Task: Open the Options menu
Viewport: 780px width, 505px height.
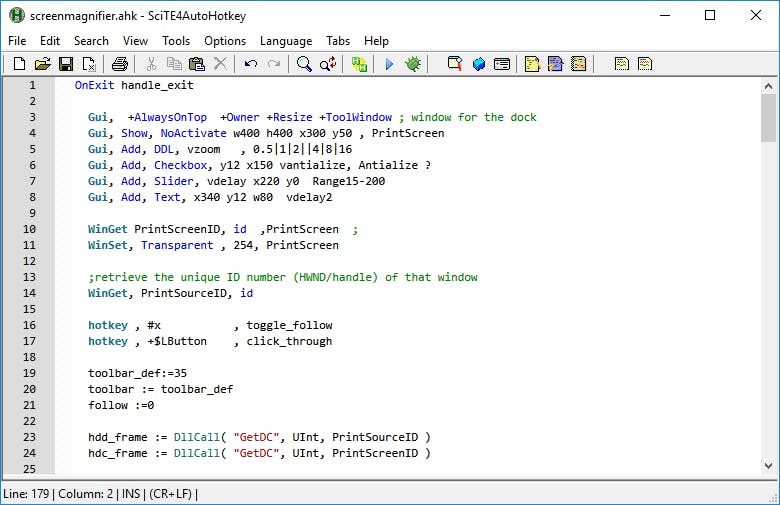Action: [225, 41]
